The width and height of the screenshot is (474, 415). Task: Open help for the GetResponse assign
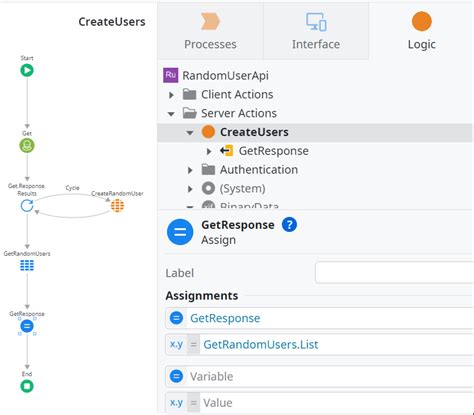pyautogui.click(x=289, y=225)
